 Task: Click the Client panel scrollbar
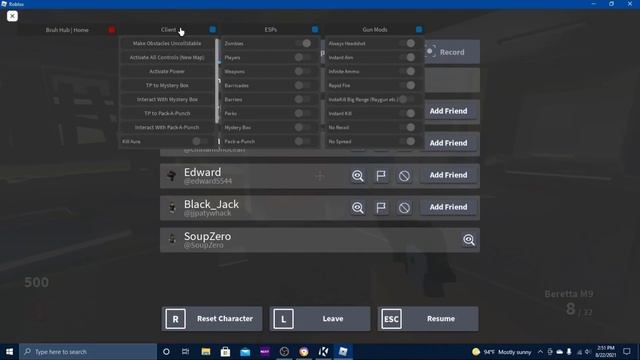[x=217, y=80]
